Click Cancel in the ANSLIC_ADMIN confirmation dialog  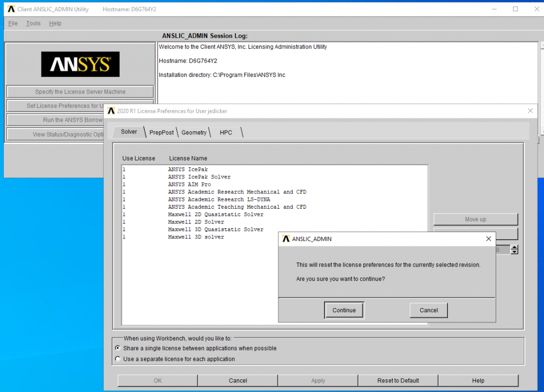point(429,310)
